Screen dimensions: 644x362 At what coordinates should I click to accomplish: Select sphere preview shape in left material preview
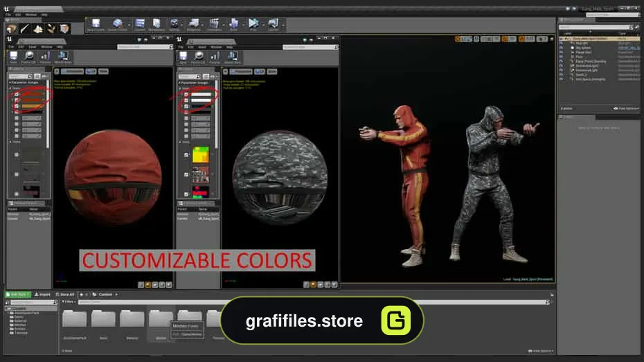coord(148,284)
